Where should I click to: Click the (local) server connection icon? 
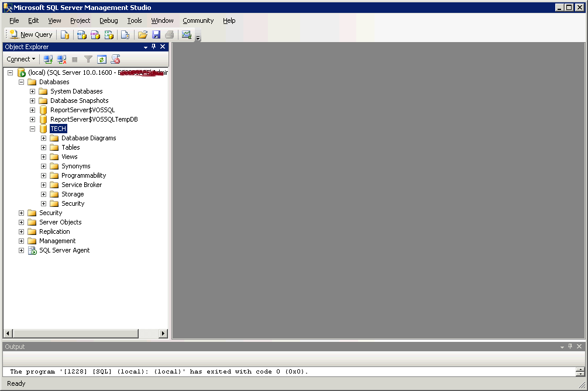(22, 72)
